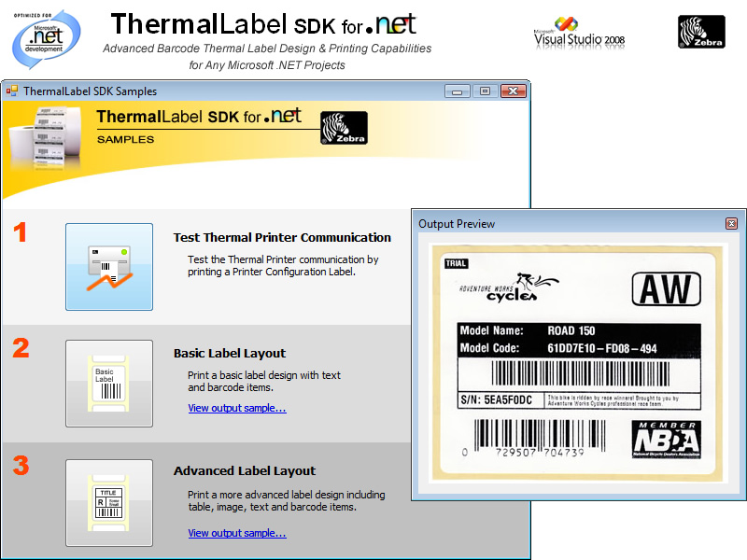Open View output sample link under Basic Label Layout
Screen dimensions: 747x560
[236, 408]
